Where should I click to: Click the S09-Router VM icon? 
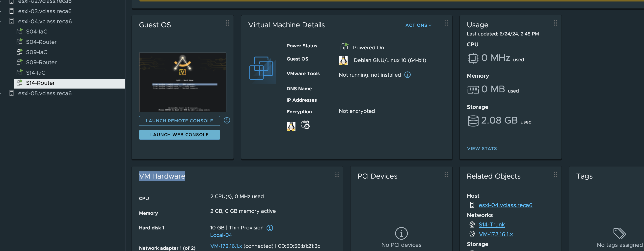coord(20,62)
